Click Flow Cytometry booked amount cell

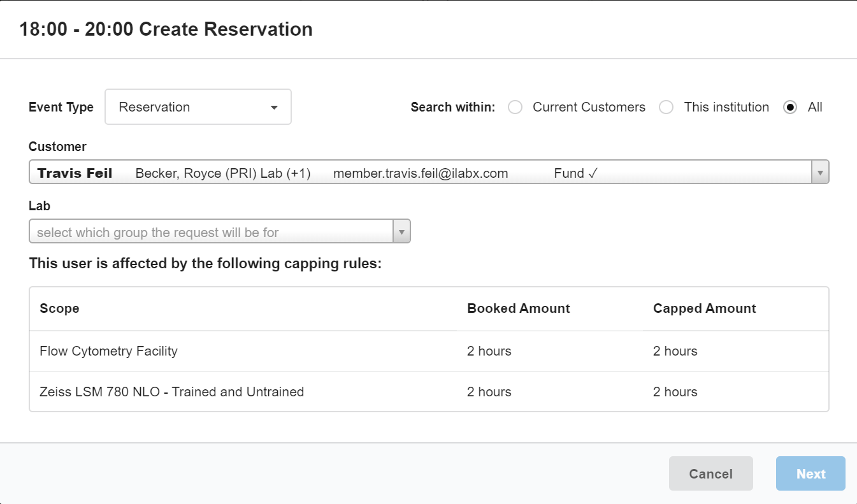click(489, 351)
